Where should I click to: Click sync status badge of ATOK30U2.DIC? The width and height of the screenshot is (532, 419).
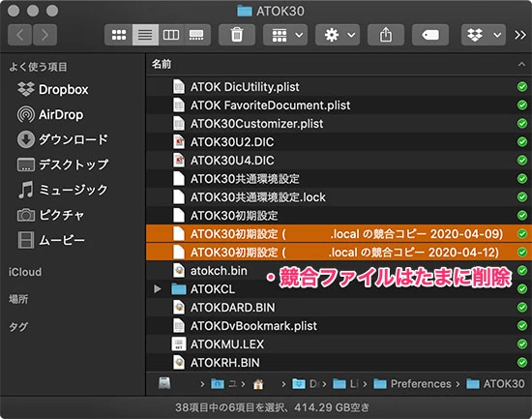(x=522, y=141)
